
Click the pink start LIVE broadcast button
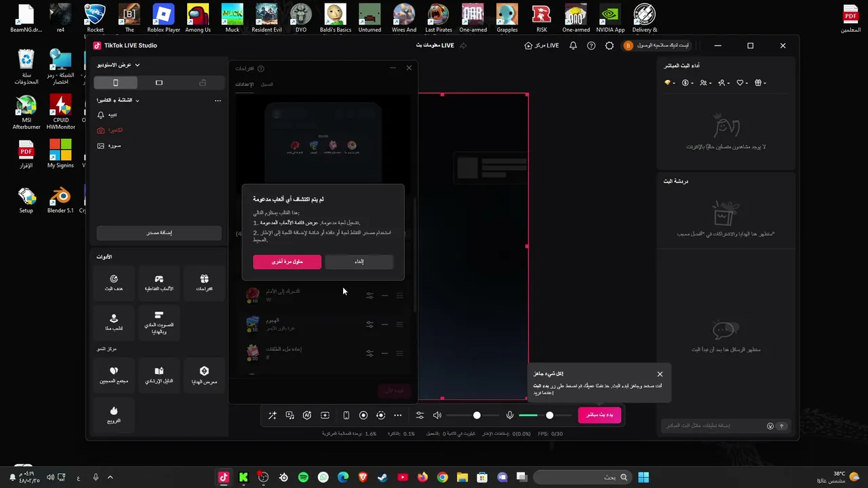599,415
